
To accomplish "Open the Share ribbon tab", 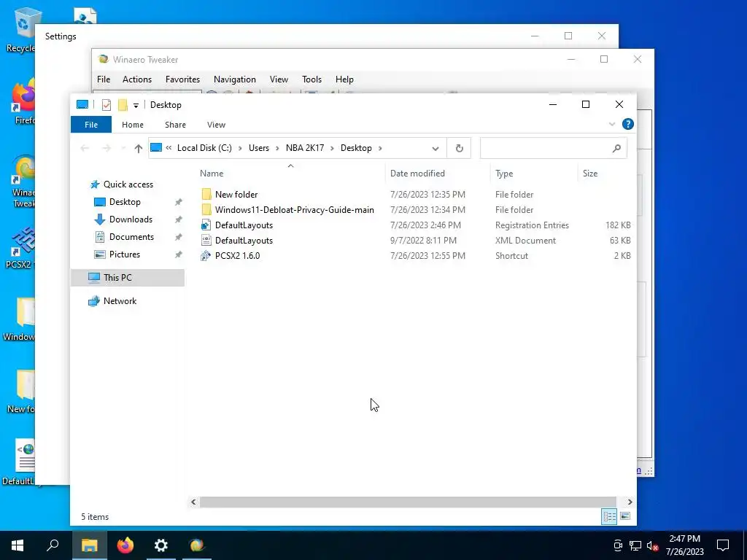I will tap(175, 125).
